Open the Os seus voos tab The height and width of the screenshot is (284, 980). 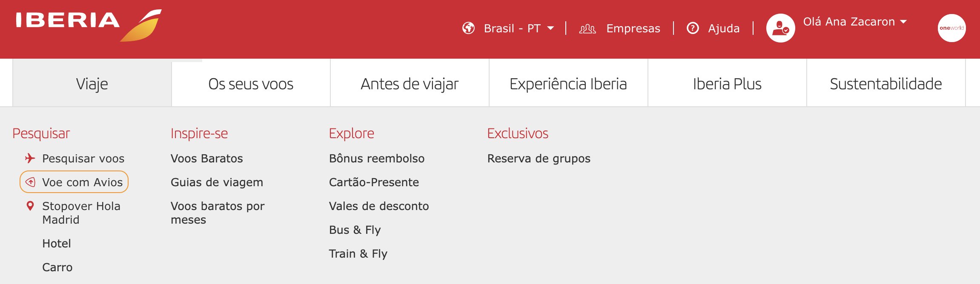coord(251,84)
